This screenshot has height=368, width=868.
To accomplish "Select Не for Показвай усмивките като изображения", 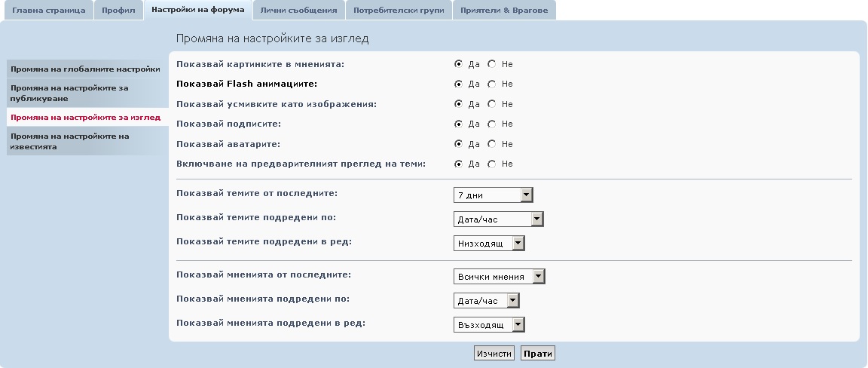I will [492, 104].
